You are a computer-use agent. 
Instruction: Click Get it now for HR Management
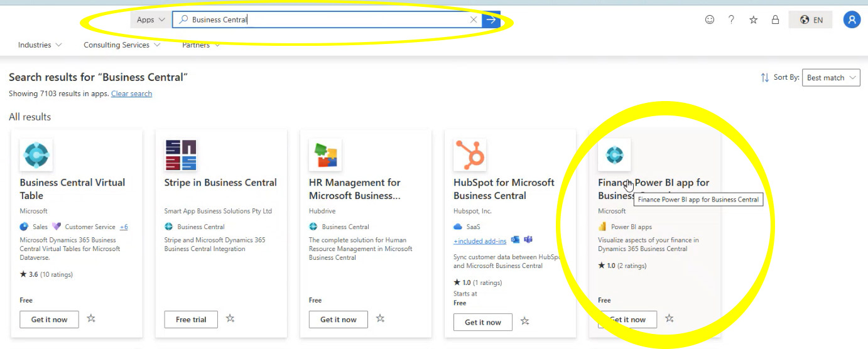click(338, 319)
